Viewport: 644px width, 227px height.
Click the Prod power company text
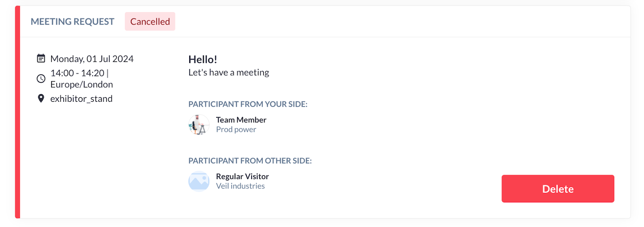tap(236, 130)
